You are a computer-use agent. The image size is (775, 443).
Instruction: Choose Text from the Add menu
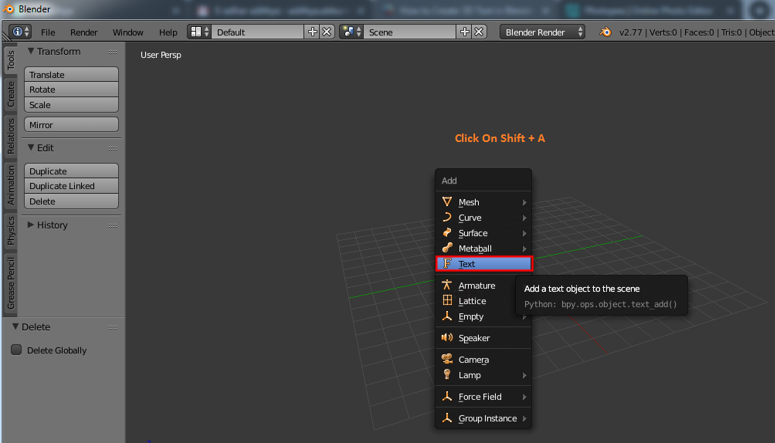tap(484, 264)
